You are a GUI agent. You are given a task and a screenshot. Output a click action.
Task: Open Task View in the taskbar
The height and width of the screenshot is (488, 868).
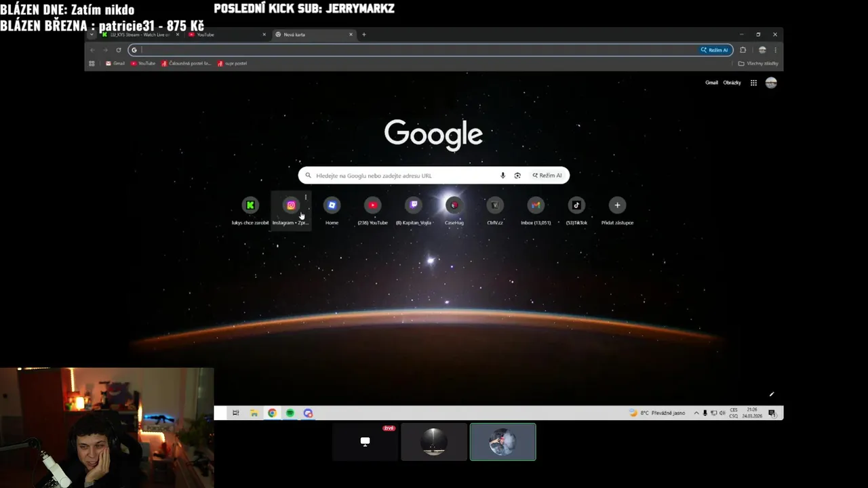tap(236, 413)
